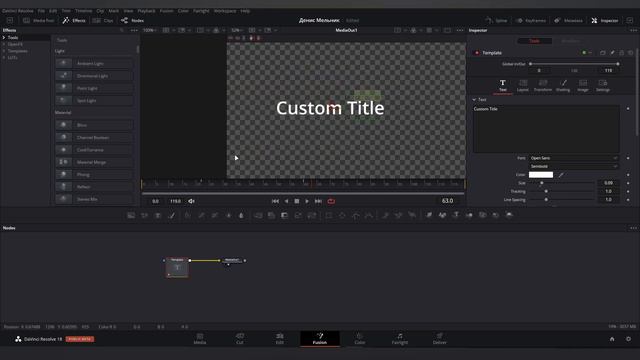Search the Effects panel
The height and width of the screenshot is (360, 640).
[122, 30]
